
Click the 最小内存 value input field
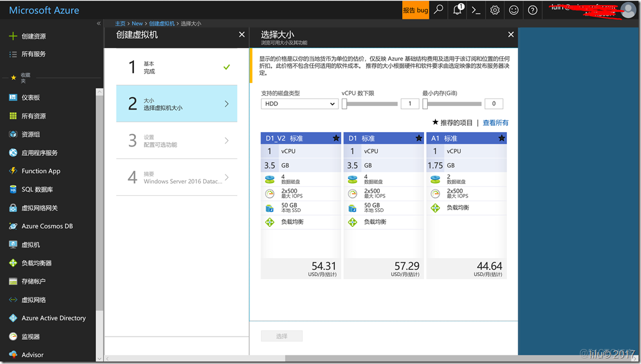point(494,103)
